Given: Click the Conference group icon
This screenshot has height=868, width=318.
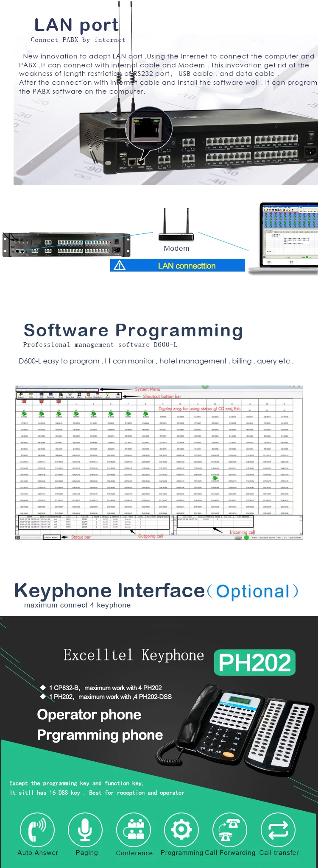Looking at the screenshot, I should click(x=134, y=830).
